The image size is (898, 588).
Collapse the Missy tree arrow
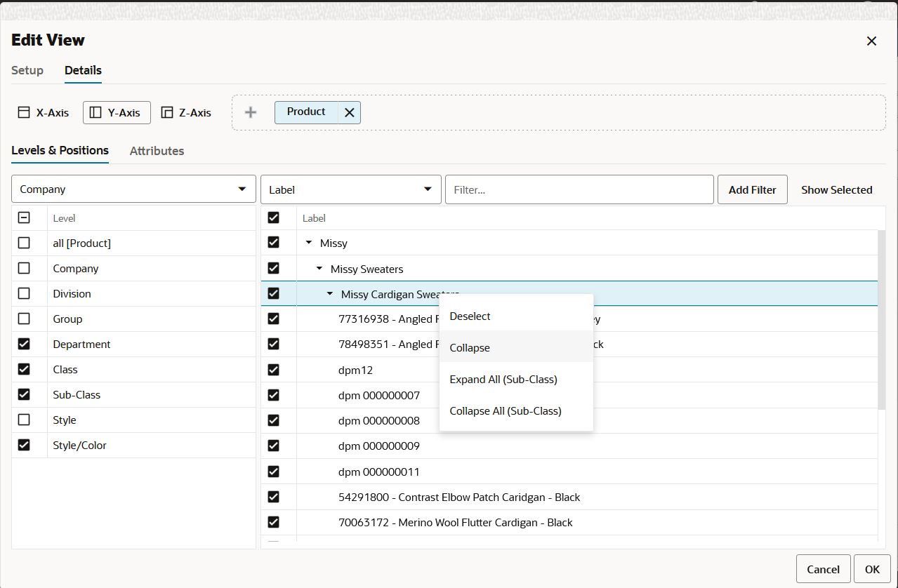(309, 243)
